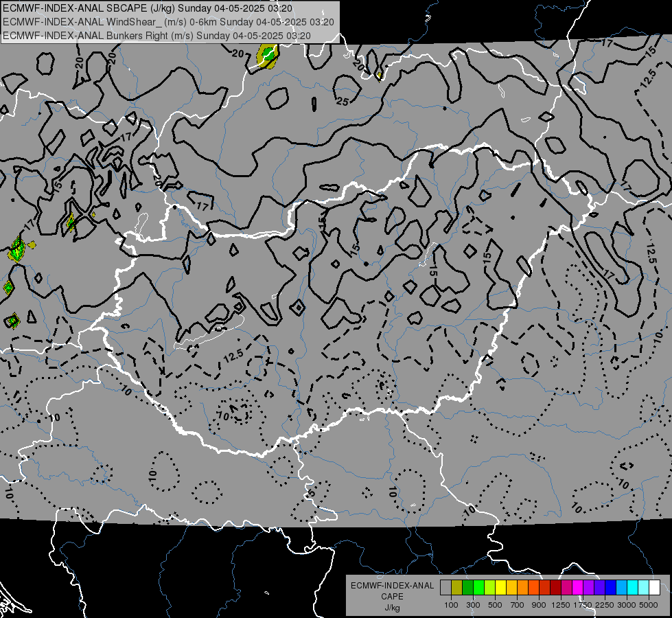Click the 25 contour label on map

point(343,102)
